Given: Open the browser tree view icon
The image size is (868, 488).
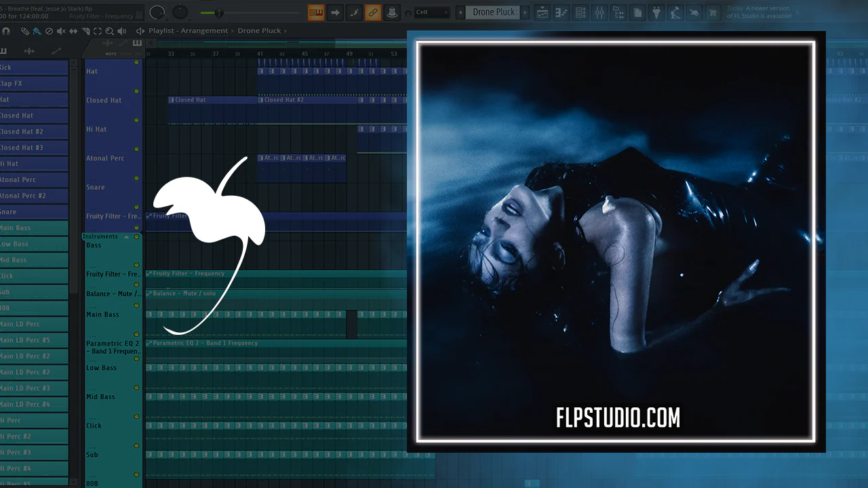Looking at the screenshot, I should click(x=618, y=12).
